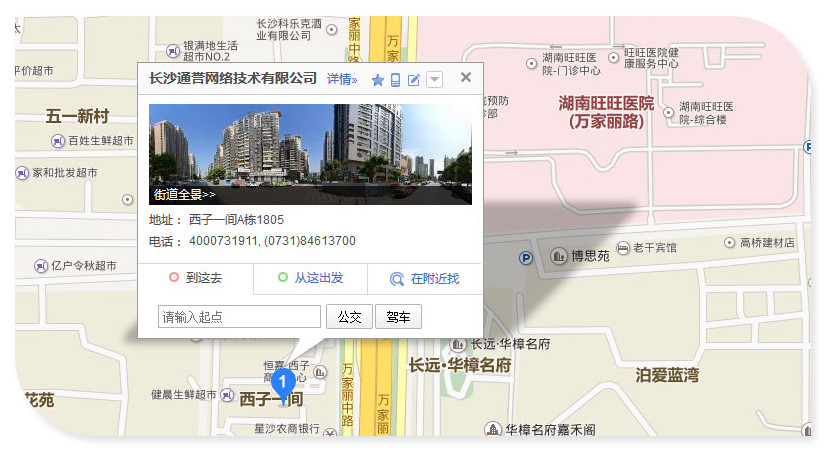Click the blue parking P icon near 博思苑
826x451 pixels.
[526, 258]
